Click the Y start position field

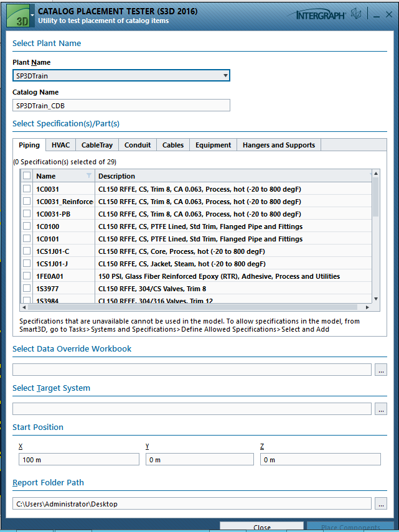pos(199,459)
